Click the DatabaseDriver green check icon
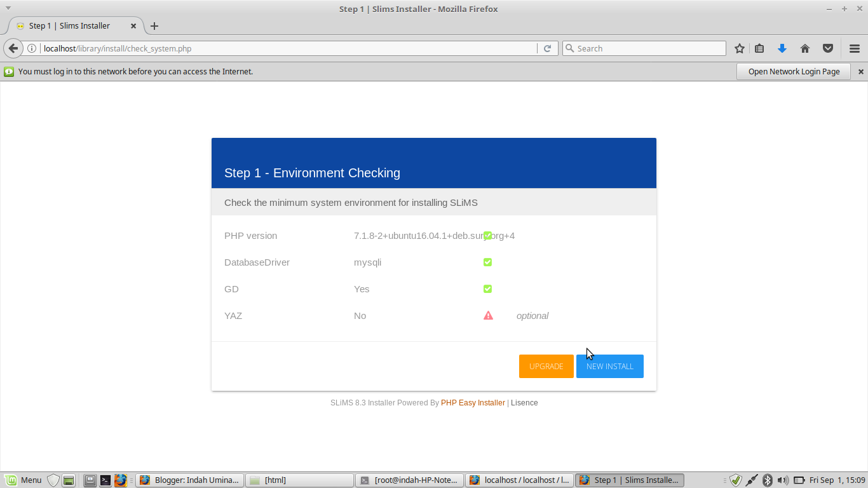 487,262
